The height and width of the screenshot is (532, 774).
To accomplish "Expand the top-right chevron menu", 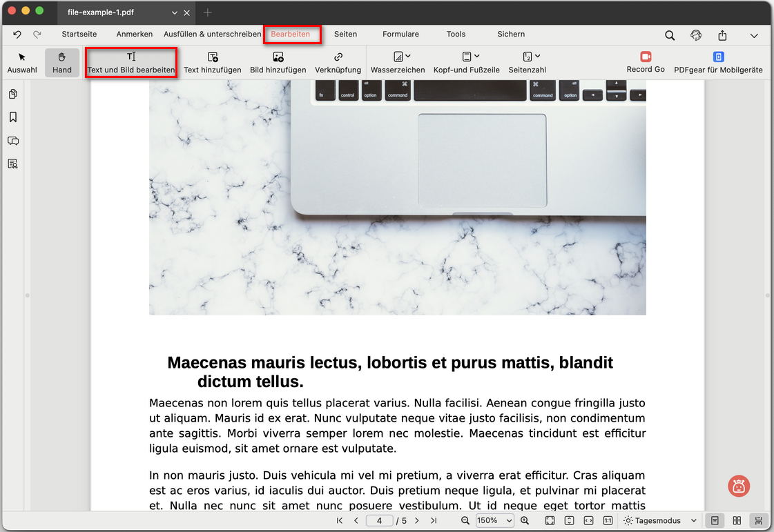I will pos(754,35).
